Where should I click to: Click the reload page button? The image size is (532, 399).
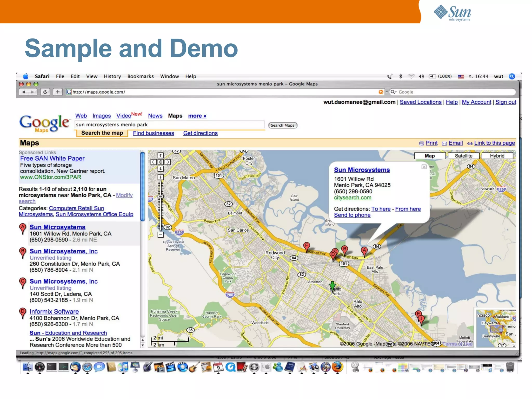45,92
